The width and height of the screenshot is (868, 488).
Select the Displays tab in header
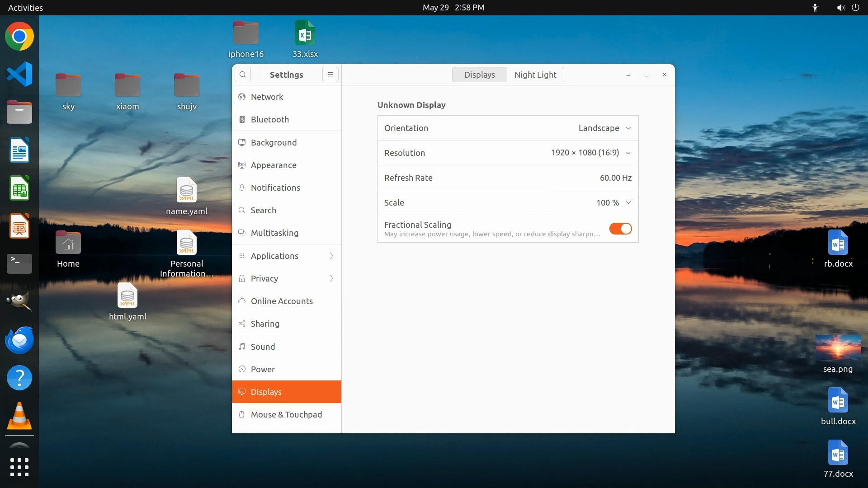click(x=479, y=75)
